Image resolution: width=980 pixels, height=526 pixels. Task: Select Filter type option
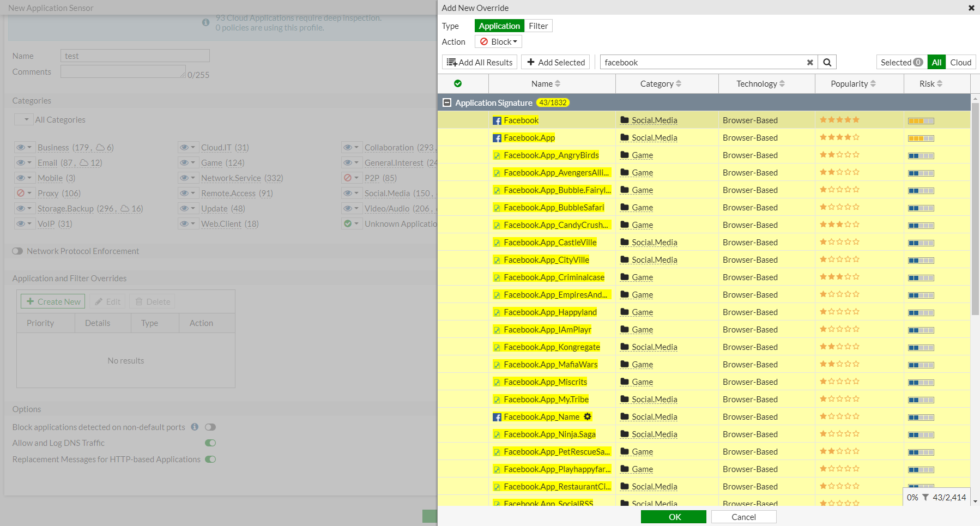(x=538, y=26)
